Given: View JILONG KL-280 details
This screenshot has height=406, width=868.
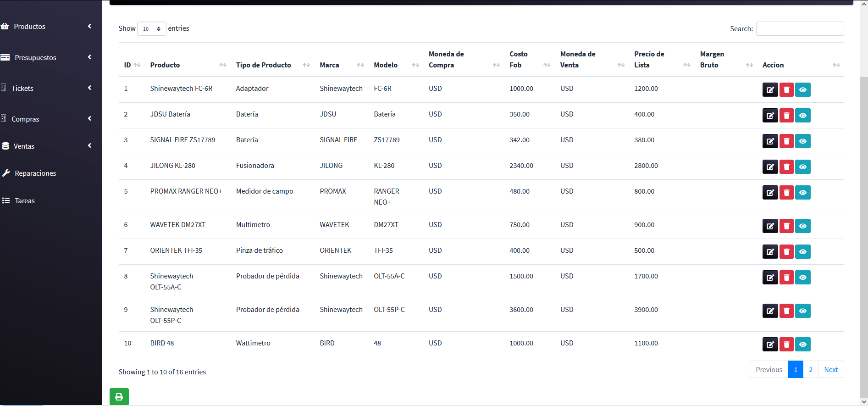Looking at the screenshot, I should [x=803, y=167].
